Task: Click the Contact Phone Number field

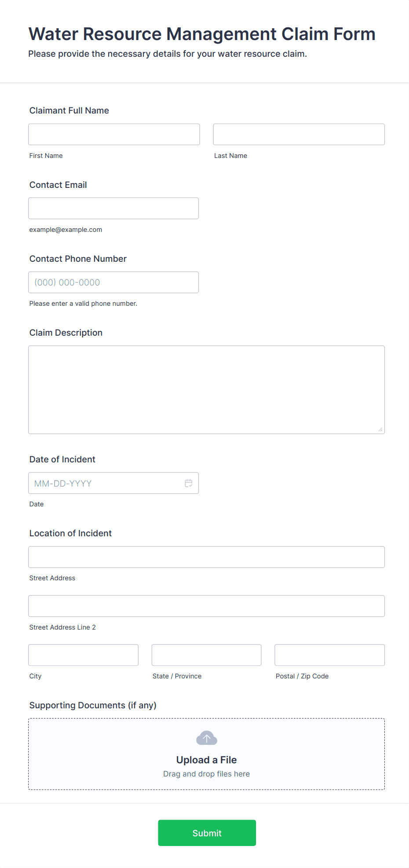Action: [x=113, y=282]
